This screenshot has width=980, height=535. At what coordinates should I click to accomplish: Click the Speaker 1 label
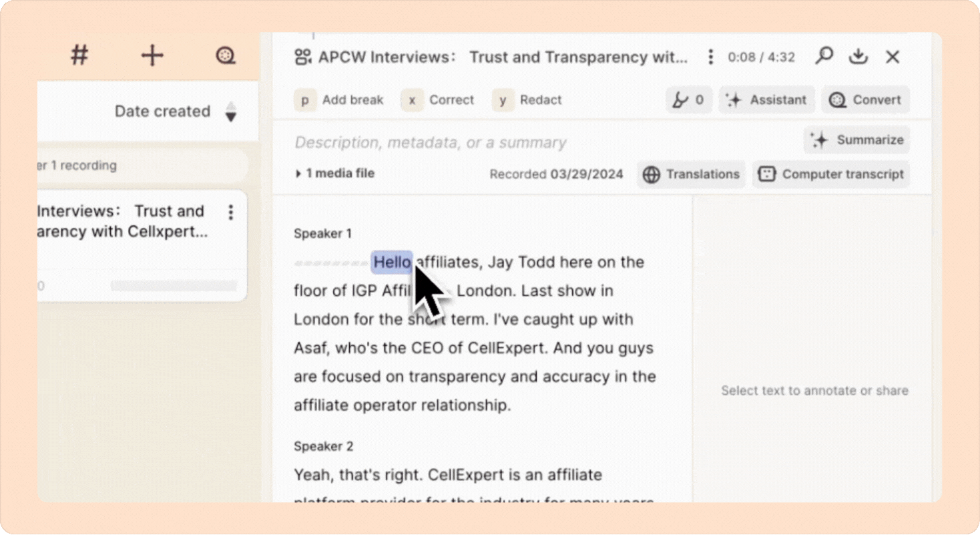tap(322, 234)
